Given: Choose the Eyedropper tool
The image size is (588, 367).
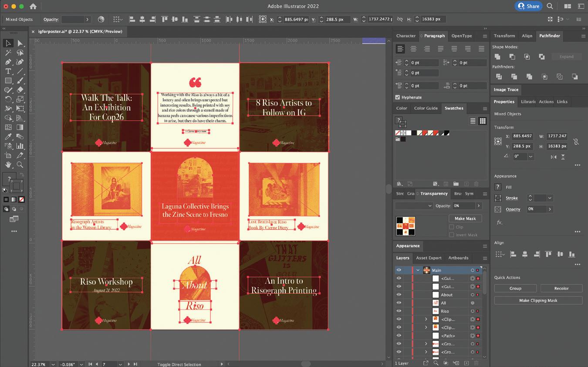Looking at the screenshot, I should point(8,137).
